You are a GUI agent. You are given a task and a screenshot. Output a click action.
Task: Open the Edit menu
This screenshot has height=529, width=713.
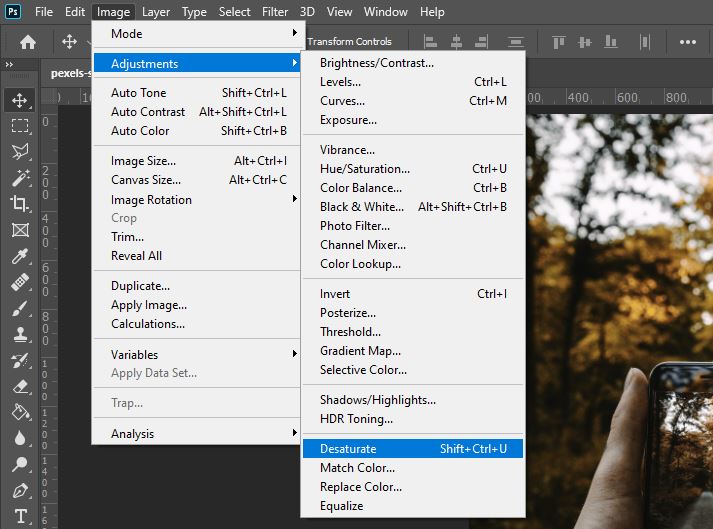75,11
